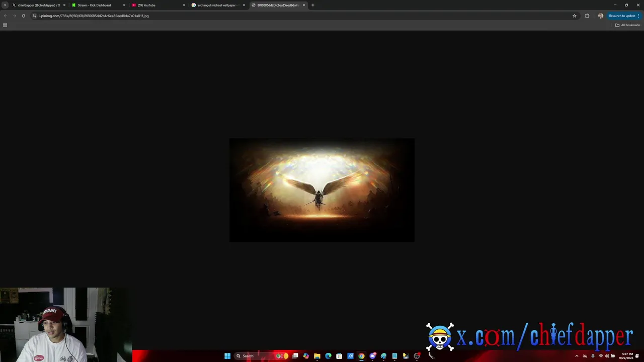Reload the page with the refresh icon
This screenshot has width=644, height=362.
23,16
